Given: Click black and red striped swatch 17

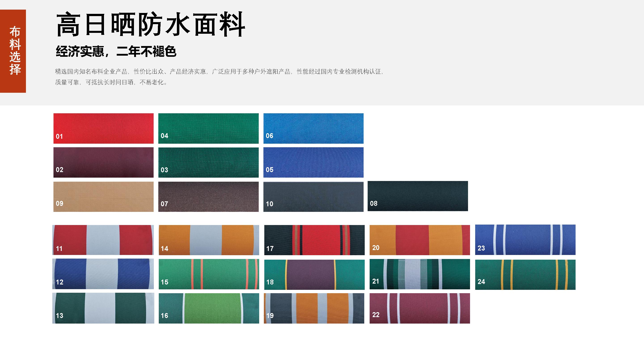Looking at the screenshot, I should tap(314, 240).
